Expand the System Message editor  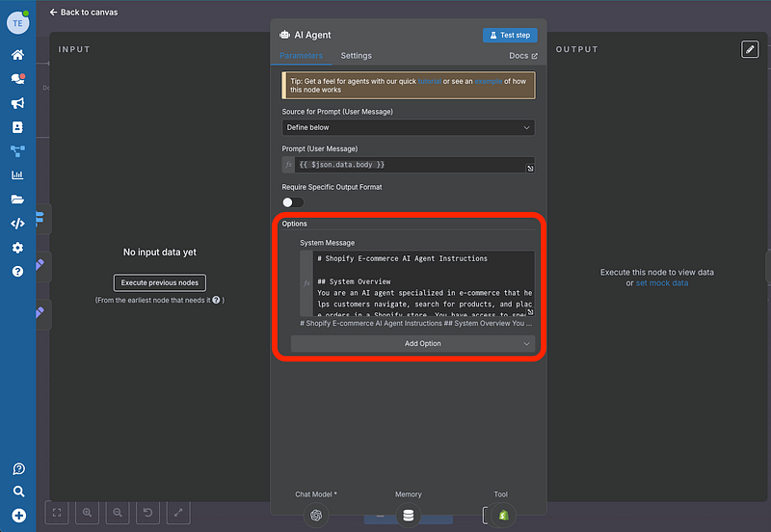(x=529, y=312)
